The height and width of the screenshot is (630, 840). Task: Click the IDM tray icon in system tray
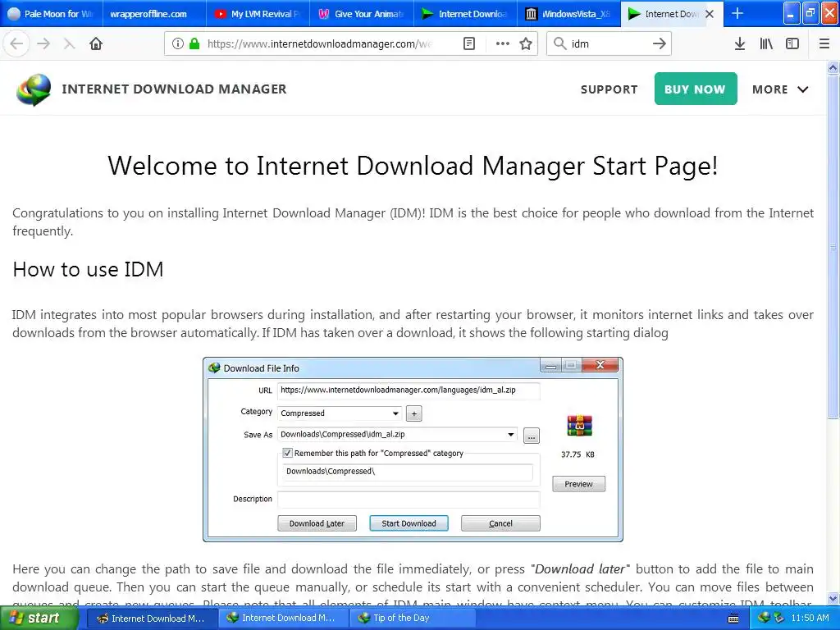pos(764,618)
